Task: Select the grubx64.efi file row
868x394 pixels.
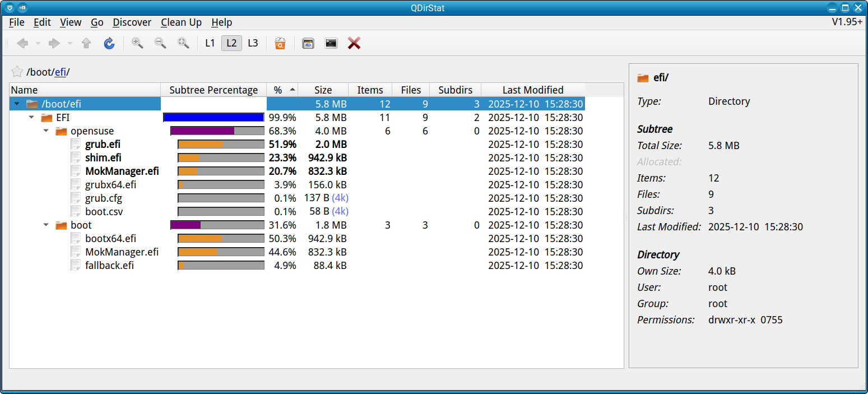Action: point(110,185)
